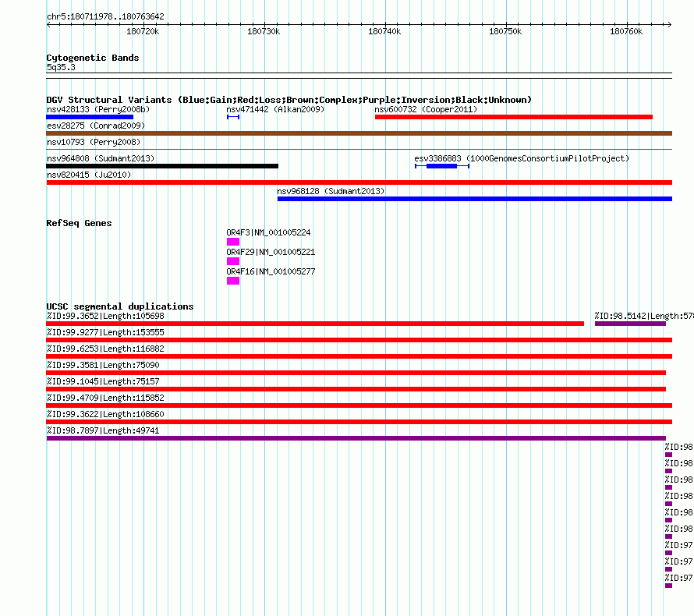Open the OR4F29|NM_001005221 gene label
The height and width of the screenshot is (616, 694).
coord(271,252)
